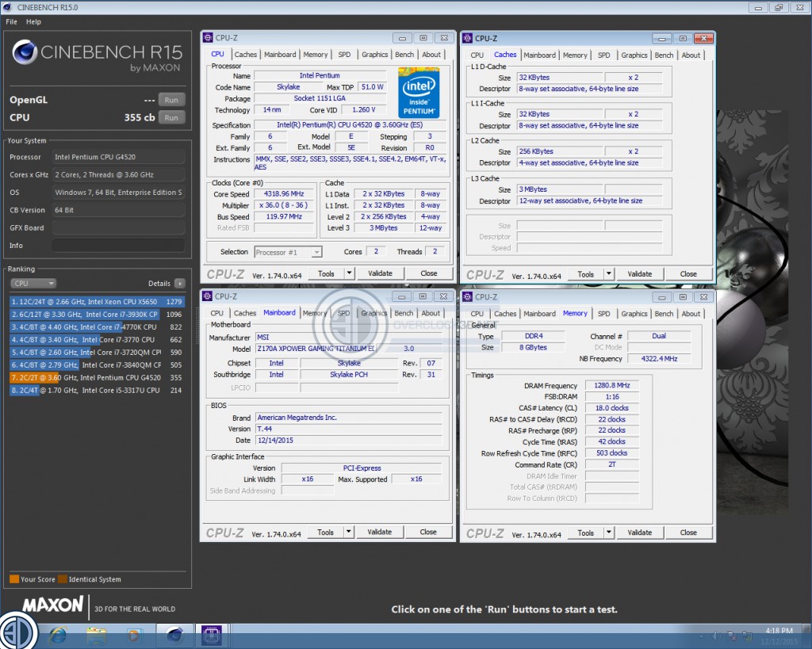Open the Cinebench taskbar icon

174,636
